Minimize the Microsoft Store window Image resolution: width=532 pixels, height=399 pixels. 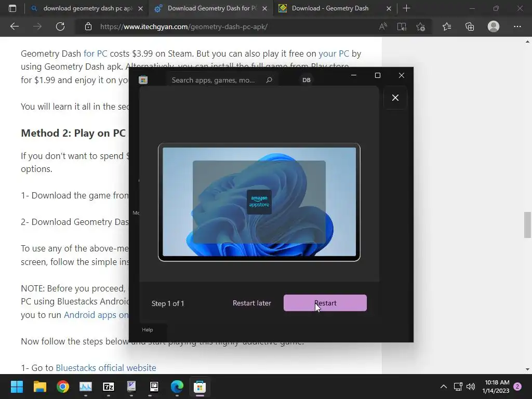[x=354, y=75]
